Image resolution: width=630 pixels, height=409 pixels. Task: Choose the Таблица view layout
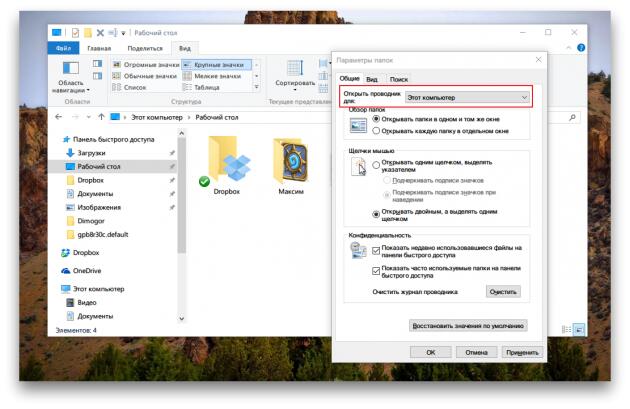pos(207,87)
